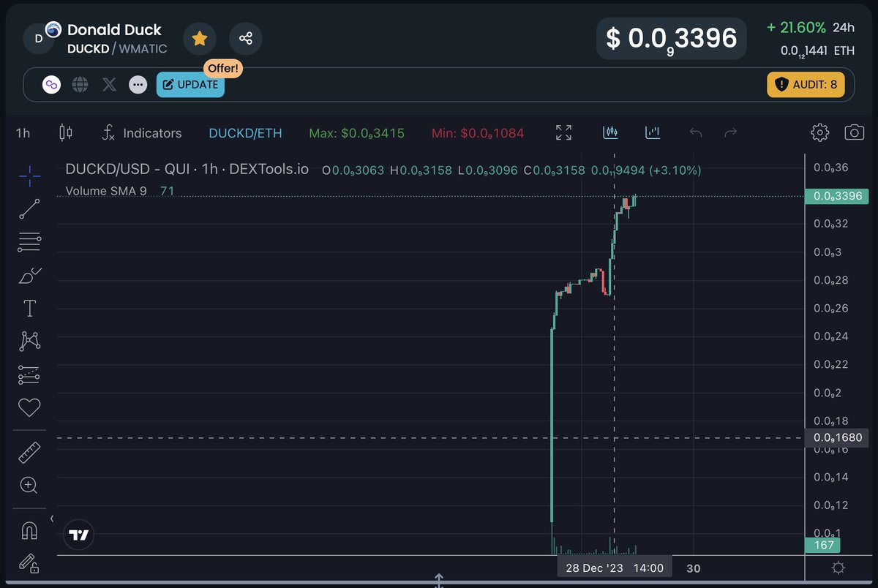
Task: Open the Indicators menu
Action: coord(141,133)
